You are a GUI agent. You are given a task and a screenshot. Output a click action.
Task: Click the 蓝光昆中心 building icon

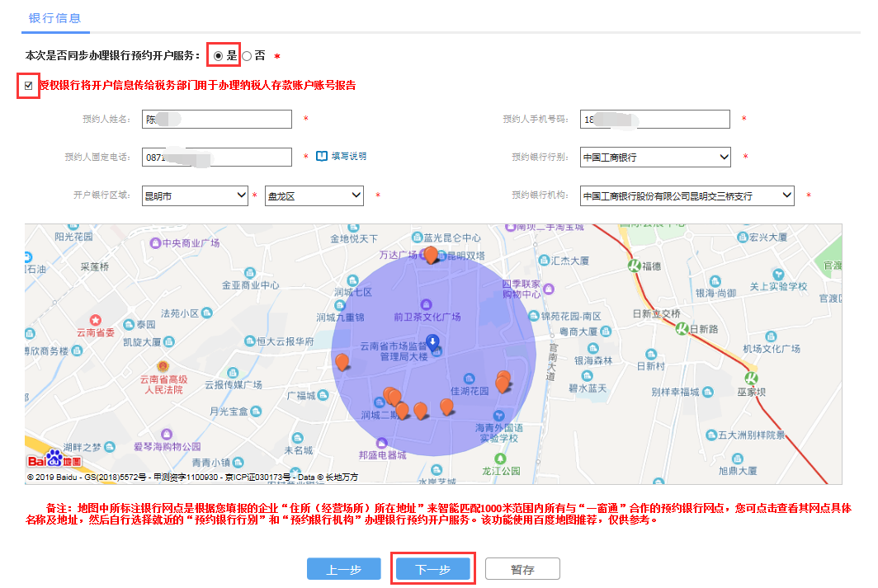(417, 238)
